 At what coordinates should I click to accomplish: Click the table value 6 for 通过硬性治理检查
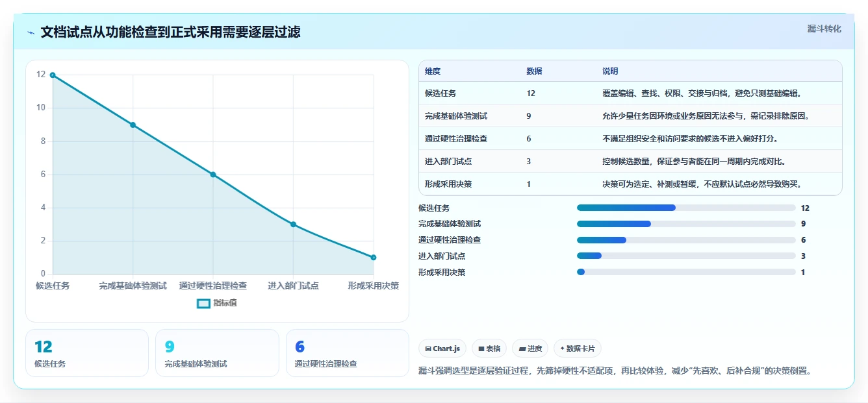pos(529,139)
